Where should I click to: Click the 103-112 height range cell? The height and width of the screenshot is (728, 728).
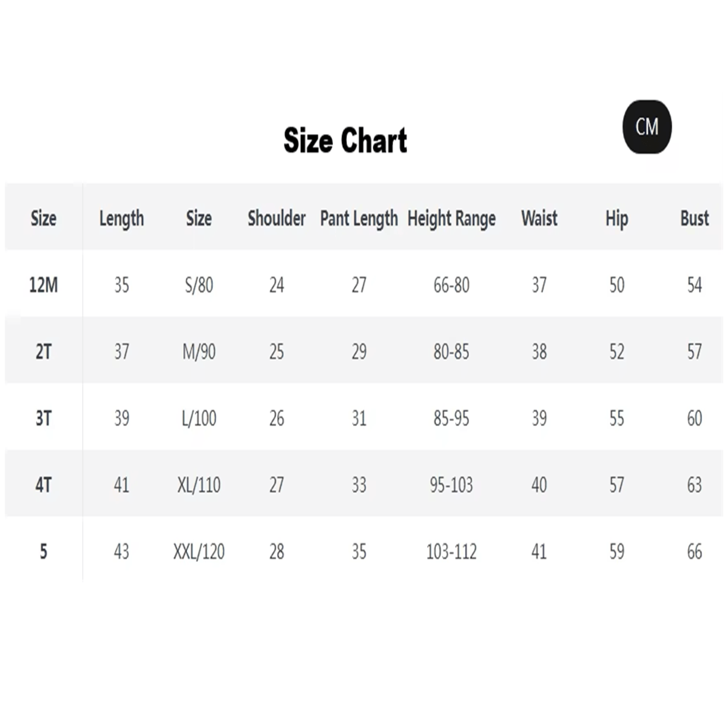(x=451, y=551)
